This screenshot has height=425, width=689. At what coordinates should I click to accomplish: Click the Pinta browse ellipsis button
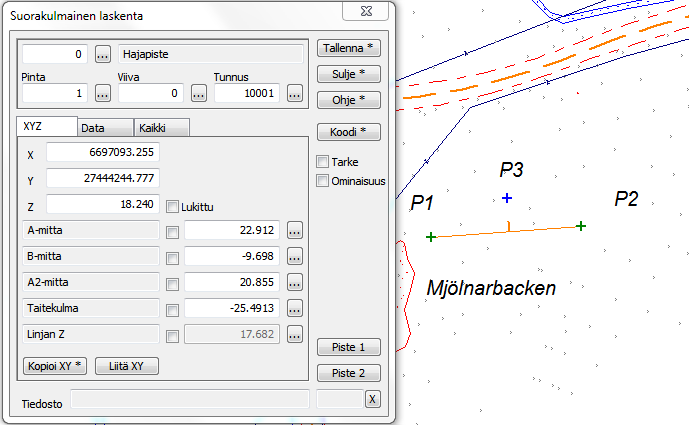pyautogui.click(x=102, y=93)
